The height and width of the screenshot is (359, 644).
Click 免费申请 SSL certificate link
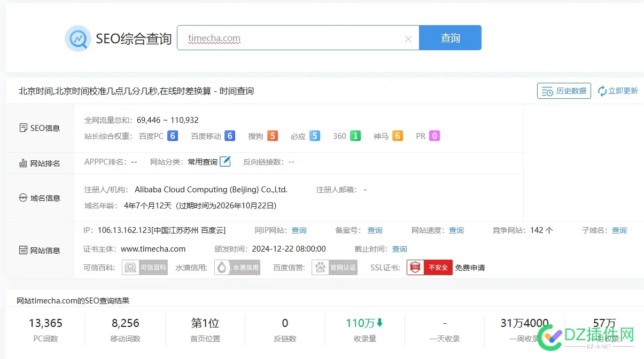(x=470, y=268)
